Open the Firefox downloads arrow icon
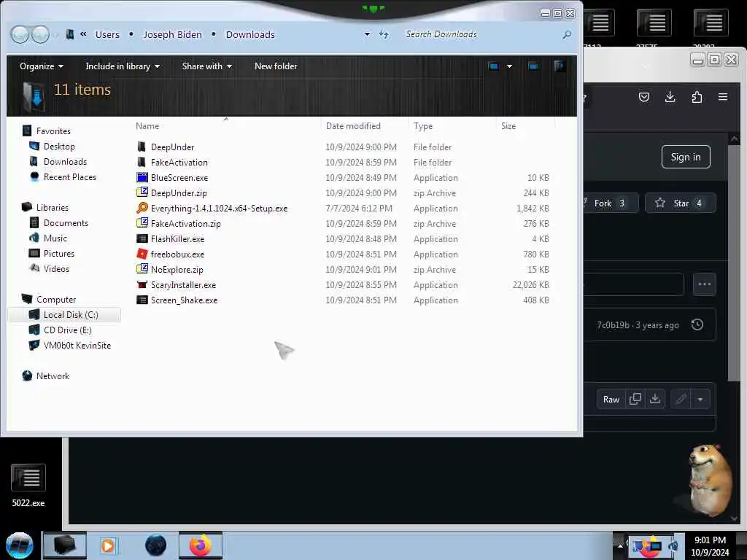This screenshot has height=560, width=747. coord(670,97)
